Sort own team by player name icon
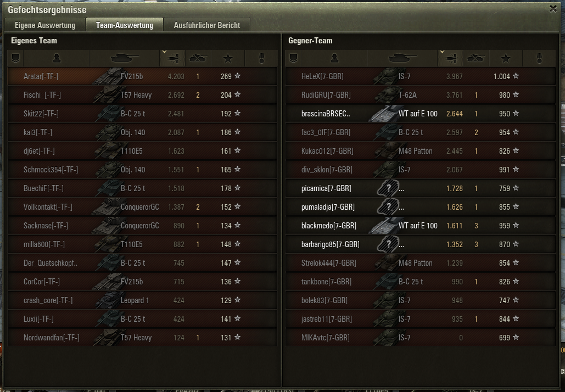 tap(57, 58)
